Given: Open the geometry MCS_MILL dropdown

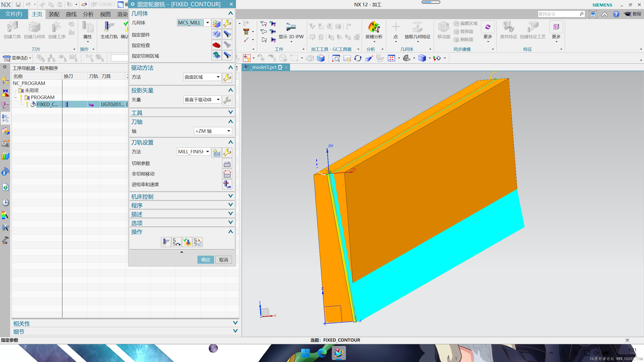Looking at the screenshot, I should (208, 23).
